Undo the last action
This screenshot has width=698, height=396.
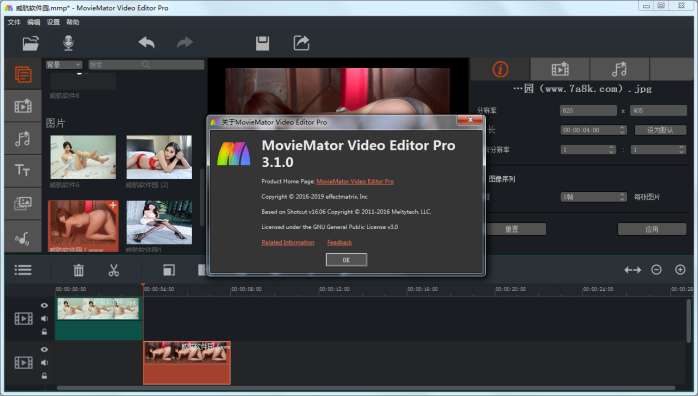click(x=146, y=43)
